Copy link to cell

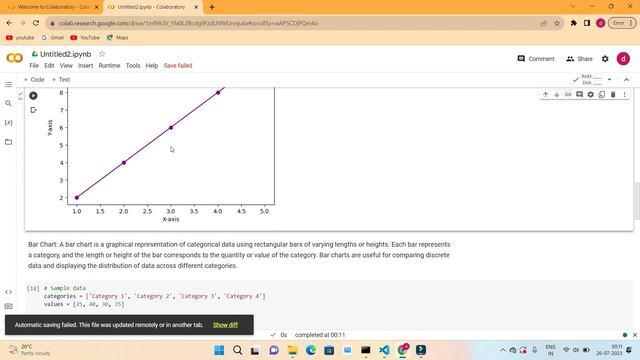(568, 95)
